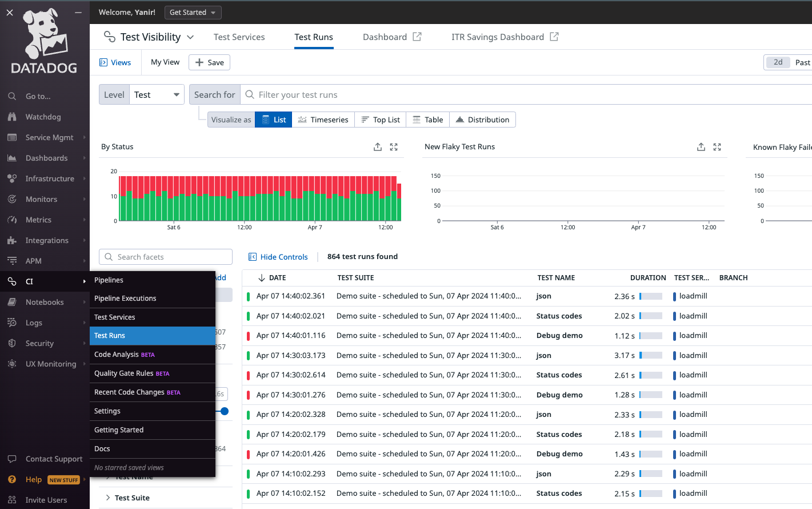Export the By Status graph

click(x=378, y=147)
